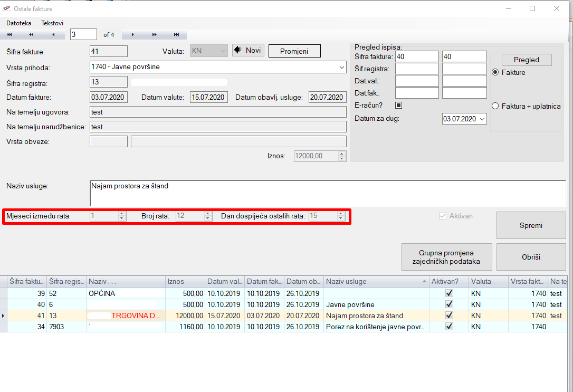The image size is (573, 392).
Task: Click the app icon in title bar
Action: point(7,8)
